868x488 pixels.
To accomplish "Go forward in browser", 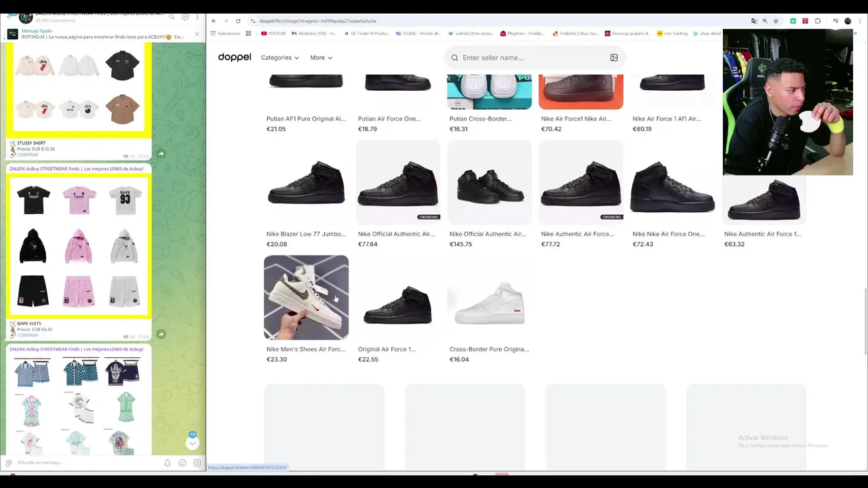I will (x=226, y=21).
